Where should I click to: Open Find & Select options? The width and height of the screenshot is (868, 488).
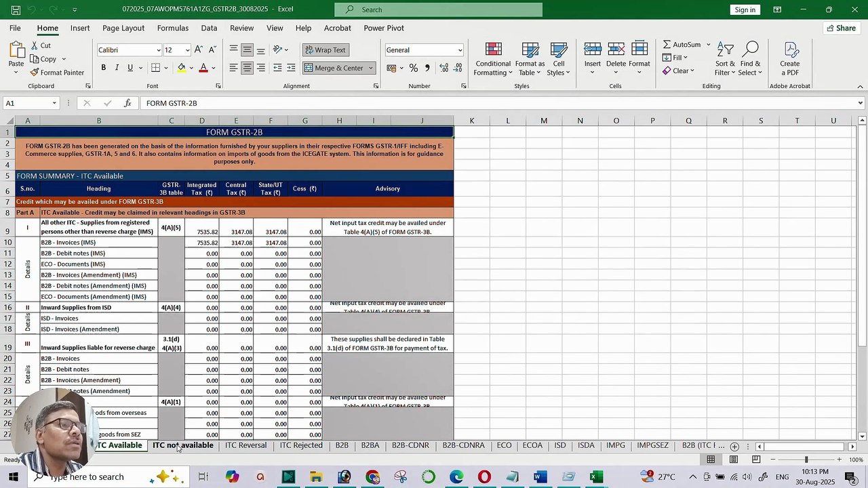pos(750,60)
